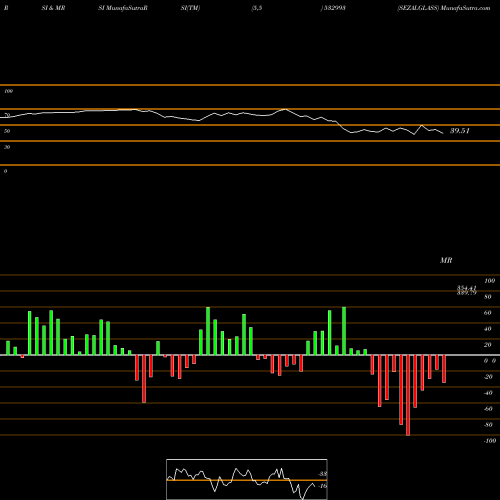Click the tallest red bar reaching -100
The width and height of the screenshot is (500, 500).
[408, 395]
